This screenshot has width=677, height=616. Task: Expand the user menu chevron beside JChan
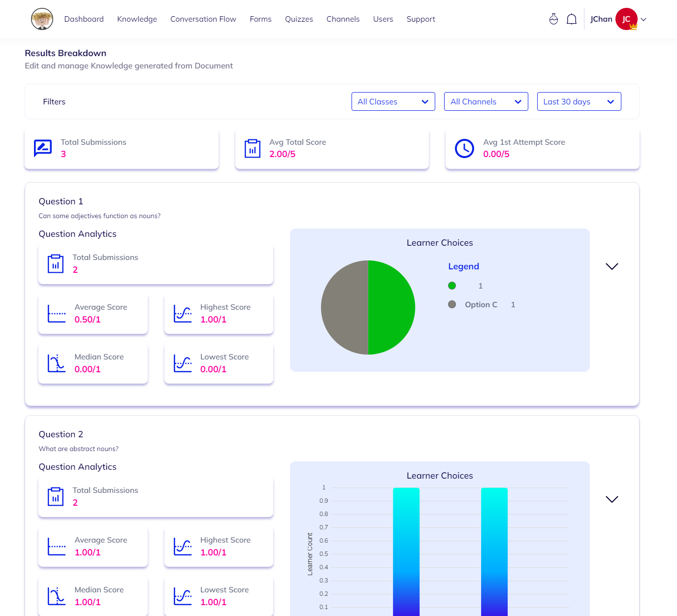pyautogui.click(x=644, y=20)
